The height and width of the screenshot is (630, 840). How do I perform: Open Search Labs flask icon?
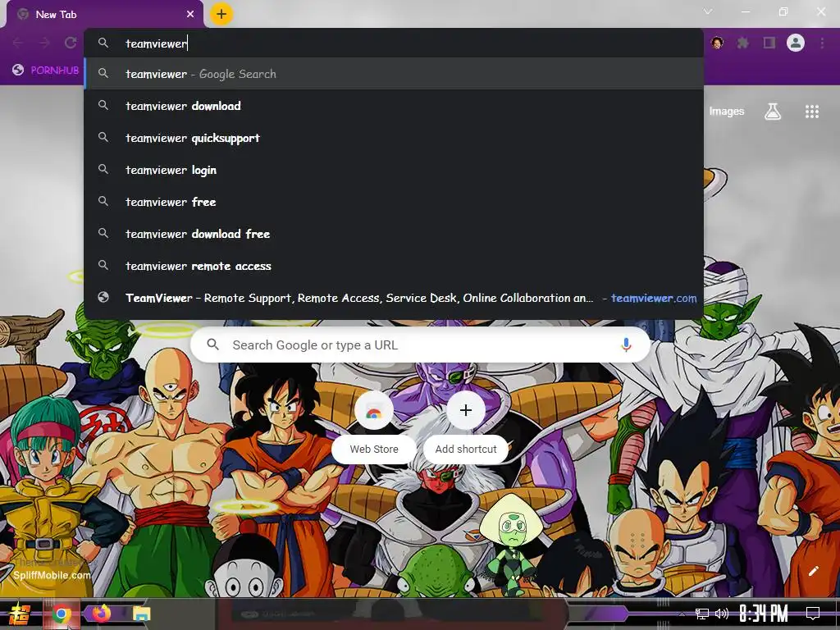click(773, 112)
